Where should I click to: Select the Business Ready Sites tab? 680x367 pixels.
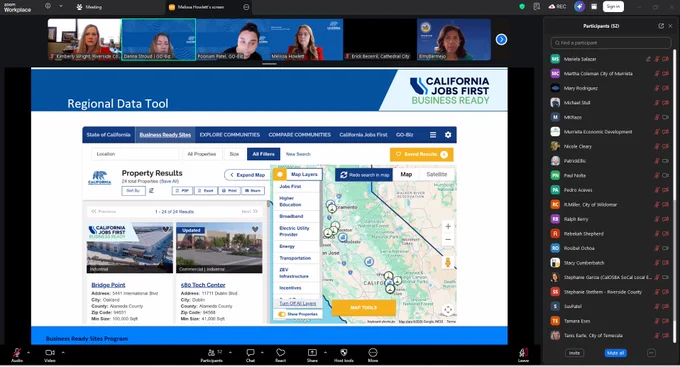(165, 135)
